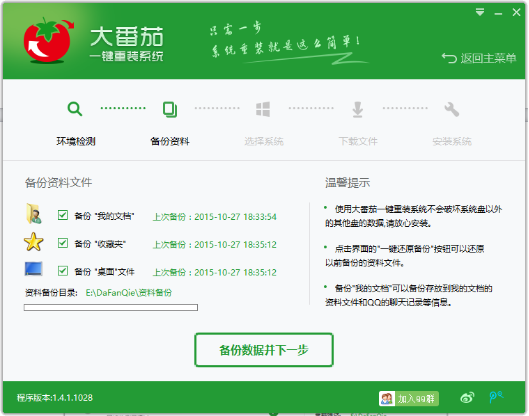Image resolution: width=529 pixels, height=416 pixels.
Task: Click the 大番茄 title text
Action: tap(127, 36)
